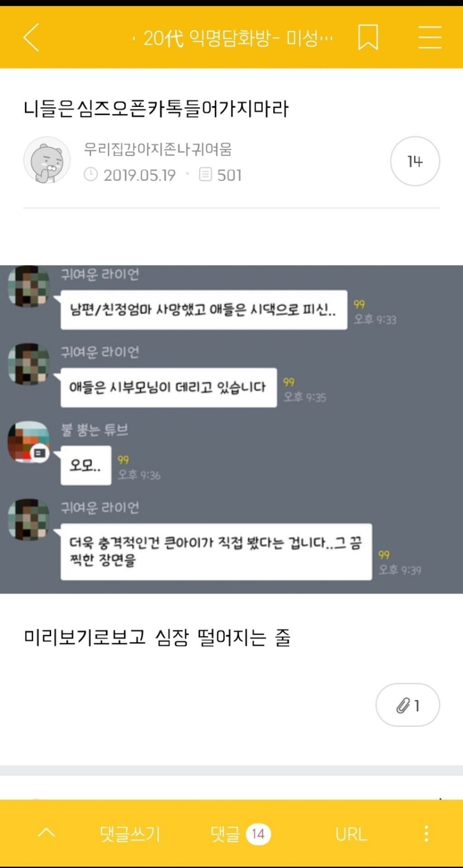Switch to the 댓글 14 comments tab
Screen dimensions: 463x868
pos(241,834)
